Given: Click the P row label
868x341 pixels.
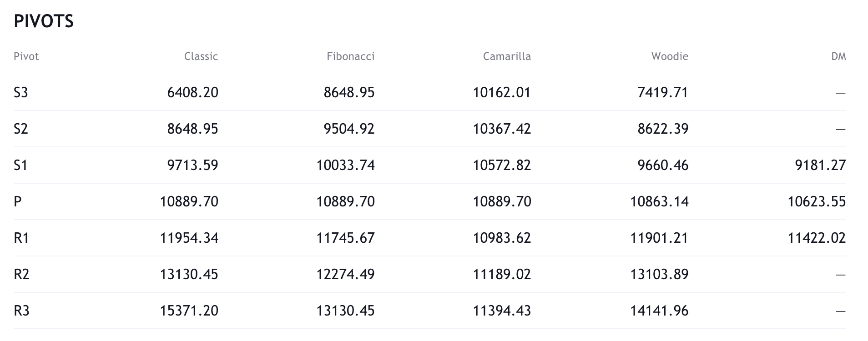Looking at the screenshot, I should 18,201.
